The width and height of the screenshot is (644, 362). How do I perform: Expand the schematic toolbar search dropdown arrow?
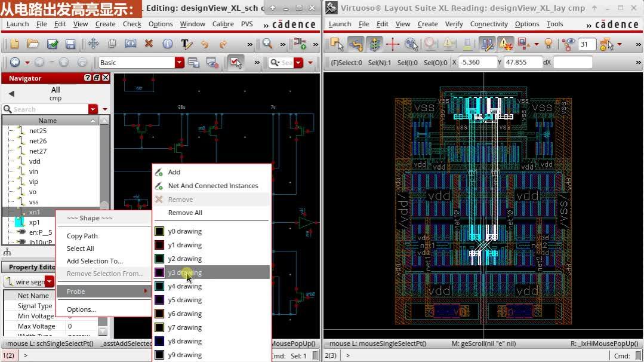pos(298,63)
